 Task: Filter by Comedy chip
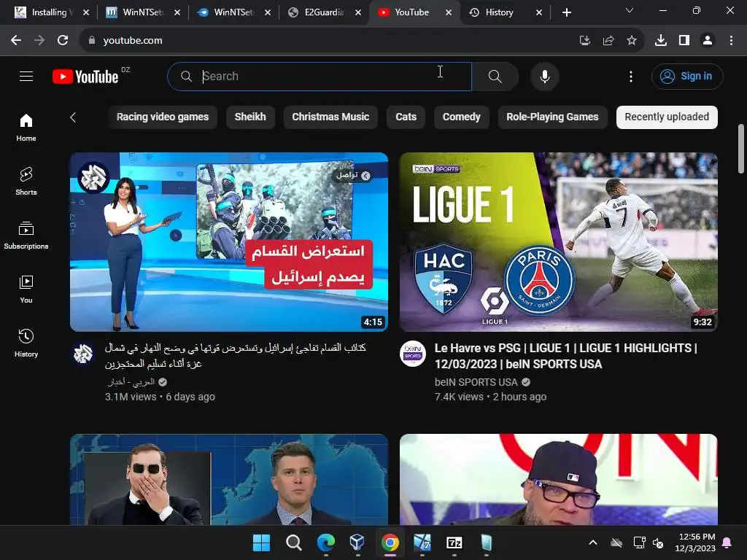462,117
